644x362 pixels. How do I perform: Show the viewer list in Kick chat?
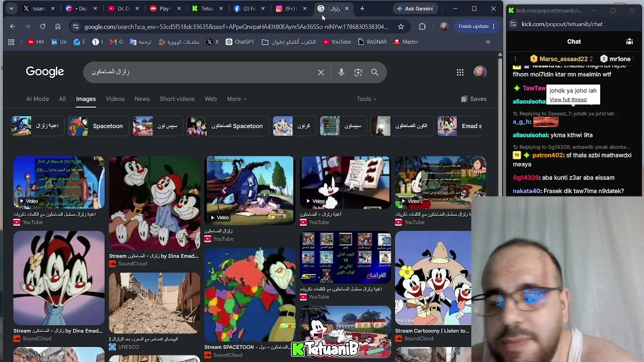(629, 42)
